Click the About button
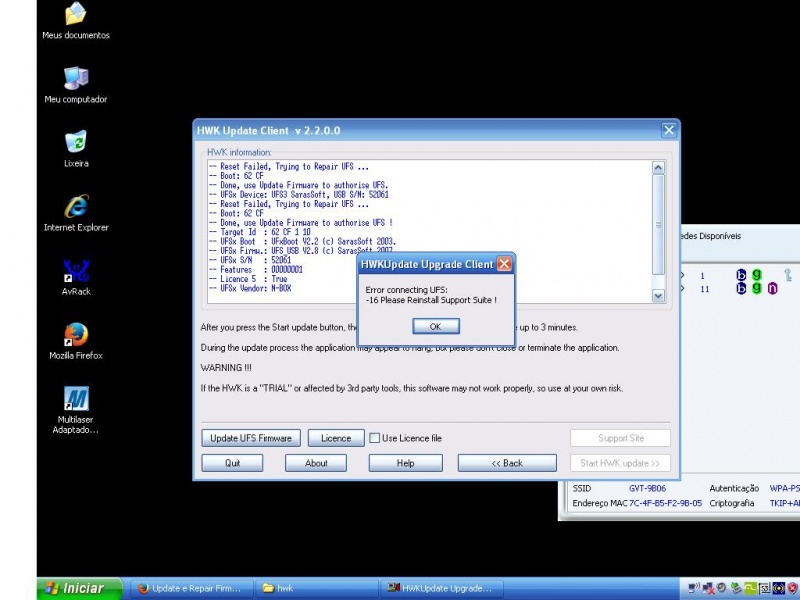 (316, 463)
